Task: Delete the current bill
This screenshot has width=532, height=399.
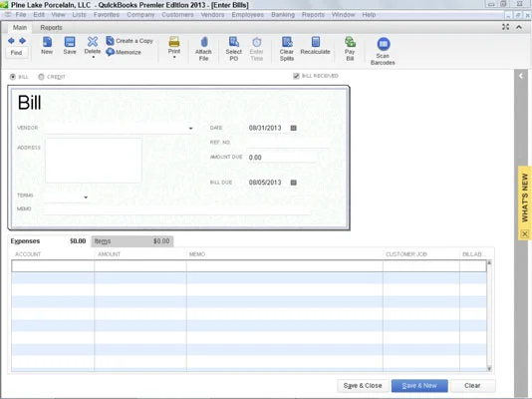Action: tap(93, 45)
